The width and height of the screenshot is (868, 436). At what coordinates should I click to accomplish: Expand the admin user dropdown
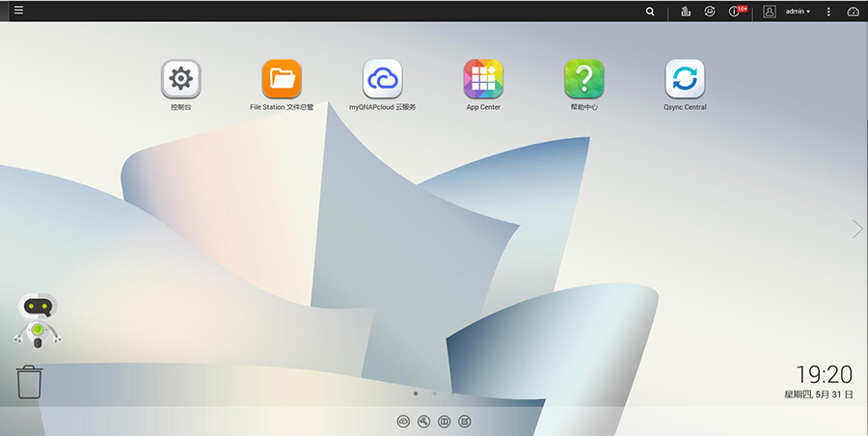pos(798,12)
